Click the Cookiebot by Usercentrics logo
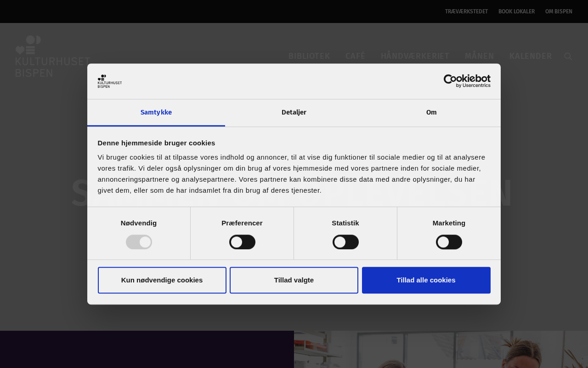This screenshot has height=368, width=588. 467,81
